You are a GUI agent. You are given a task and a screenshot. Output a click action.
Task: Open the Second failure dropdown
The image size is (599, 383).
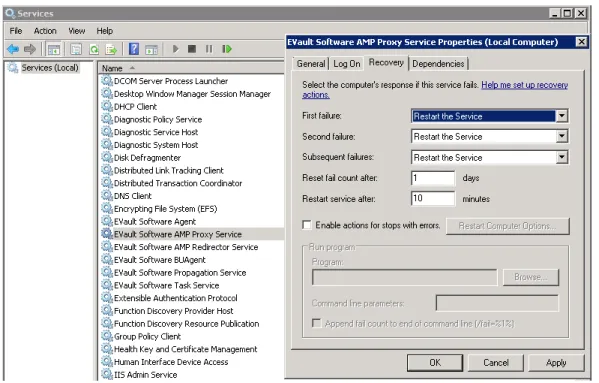coord(562,136)
